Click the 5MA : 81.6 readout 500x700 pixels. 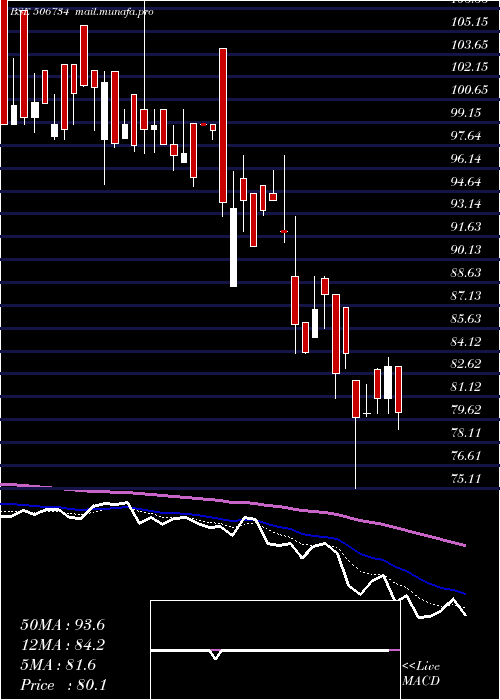tap(58, 666)
